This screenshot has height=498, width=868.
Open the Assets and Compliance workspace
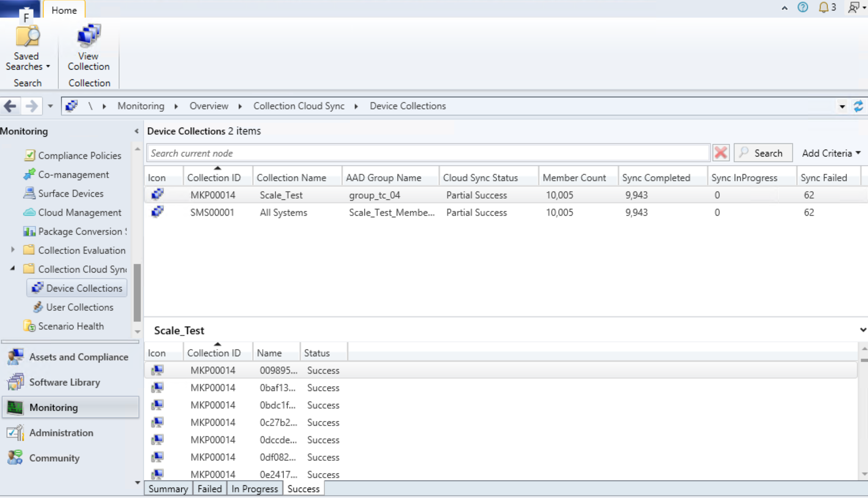(71, 357)
